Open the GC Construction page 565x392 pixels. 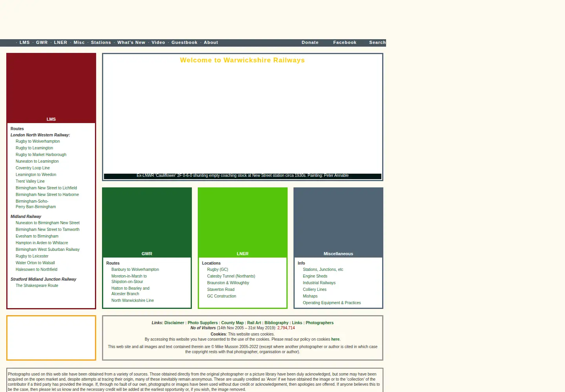222,296
